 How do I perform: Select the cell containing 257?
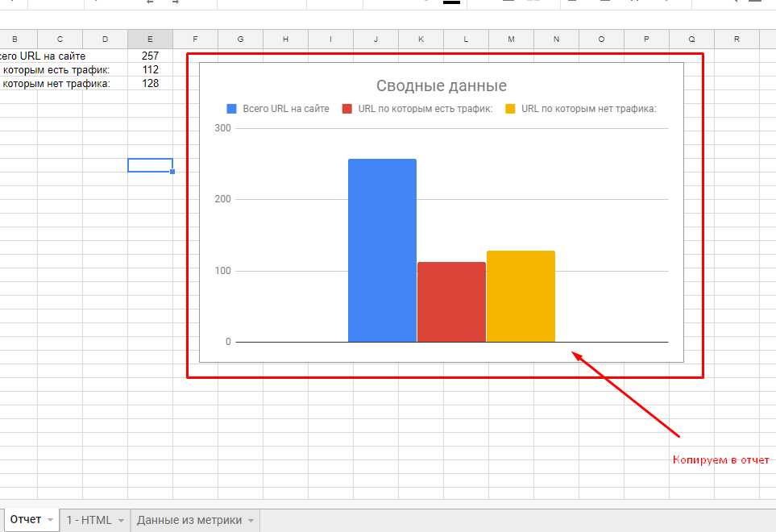click(150, 56)
